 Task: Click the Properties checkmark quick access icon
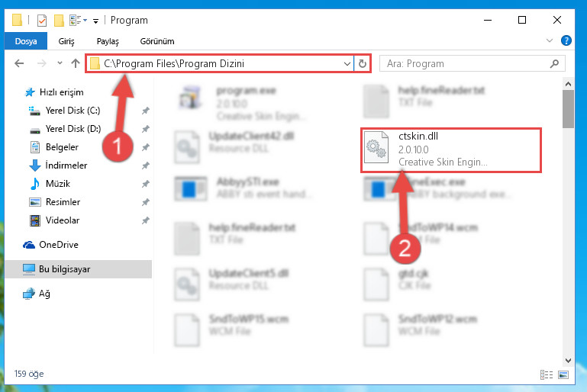point(42,20)
